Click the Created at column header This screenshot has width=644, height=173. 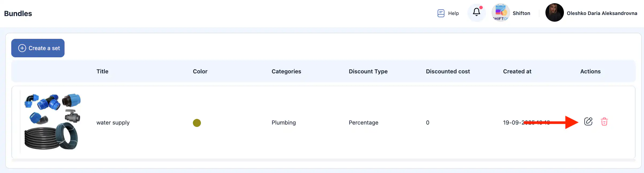pos(517,72)
